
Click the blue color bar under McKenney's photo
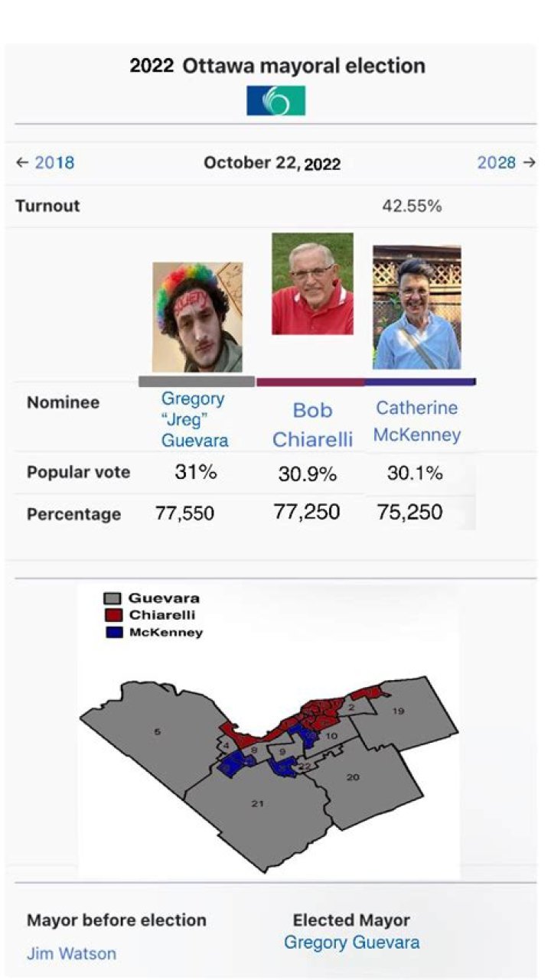click(x=420, y=381)
